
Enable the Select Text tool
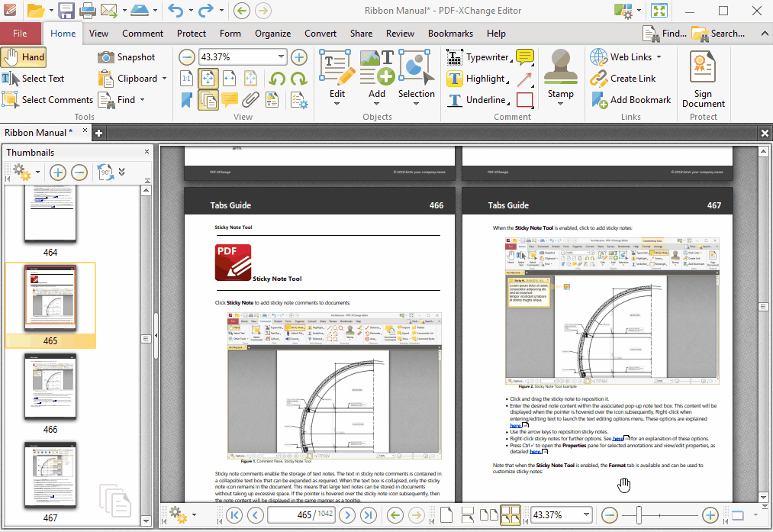33,79
